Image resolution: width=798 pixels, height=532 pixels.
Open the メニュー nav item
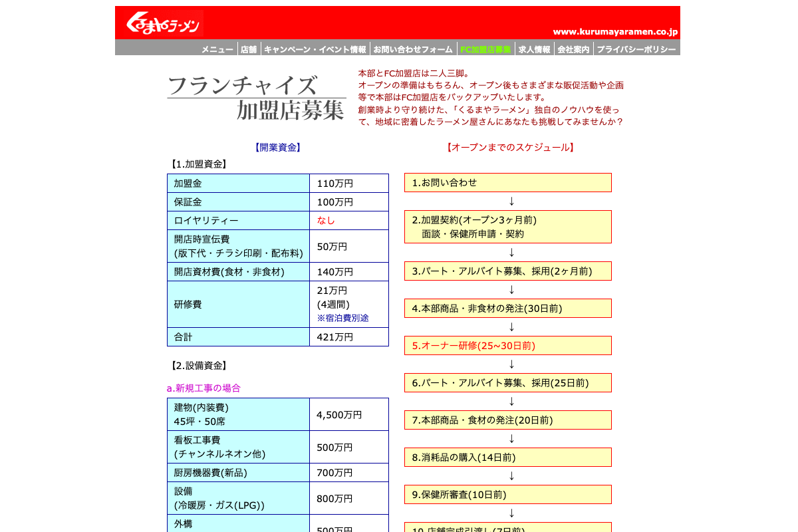pos(217,49)
